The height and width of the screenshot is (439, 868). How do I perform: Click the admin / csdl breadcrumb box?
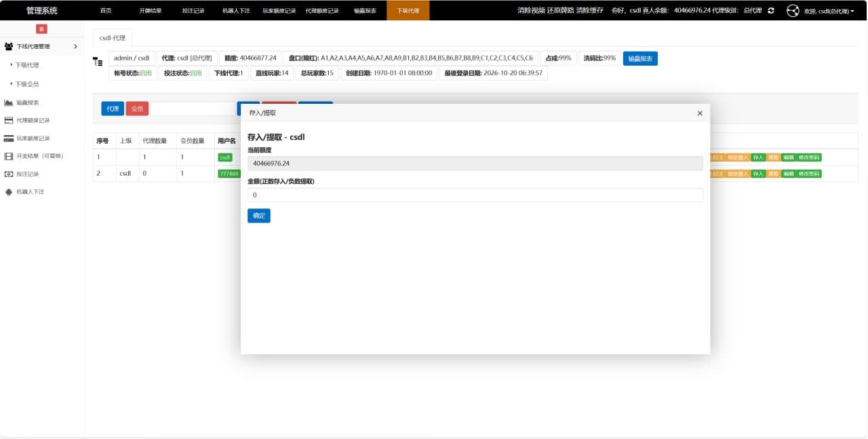click(132, 58)
